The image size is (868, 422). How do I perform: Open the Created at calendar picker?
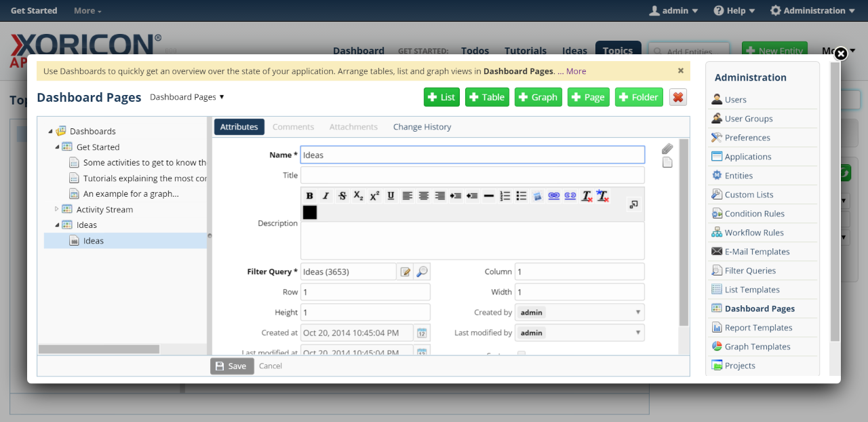pos(422,333)
